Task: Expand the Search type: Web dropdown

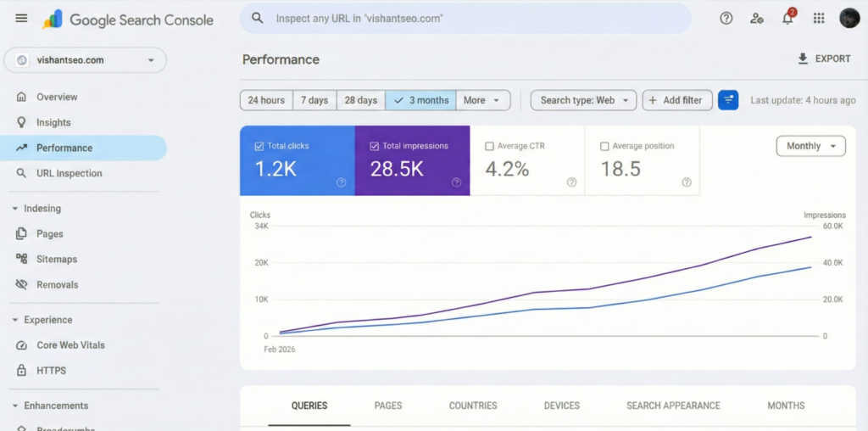Action: tap(583, 100)
